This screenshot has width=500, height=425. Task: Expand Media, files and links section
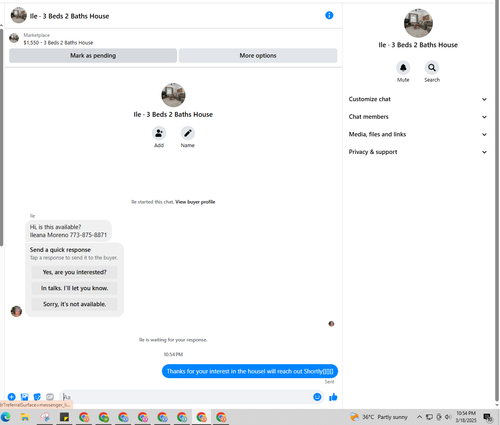click(417, 134)
